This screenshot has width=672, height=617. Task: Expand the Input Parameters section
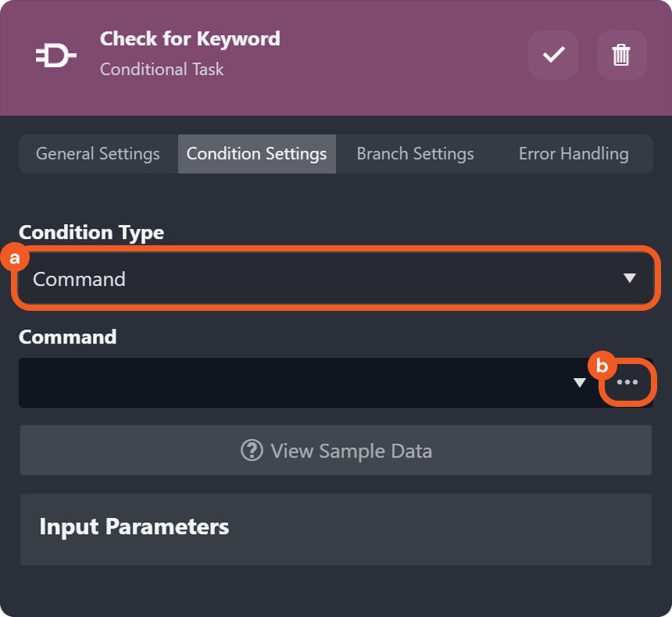point(335,527)
